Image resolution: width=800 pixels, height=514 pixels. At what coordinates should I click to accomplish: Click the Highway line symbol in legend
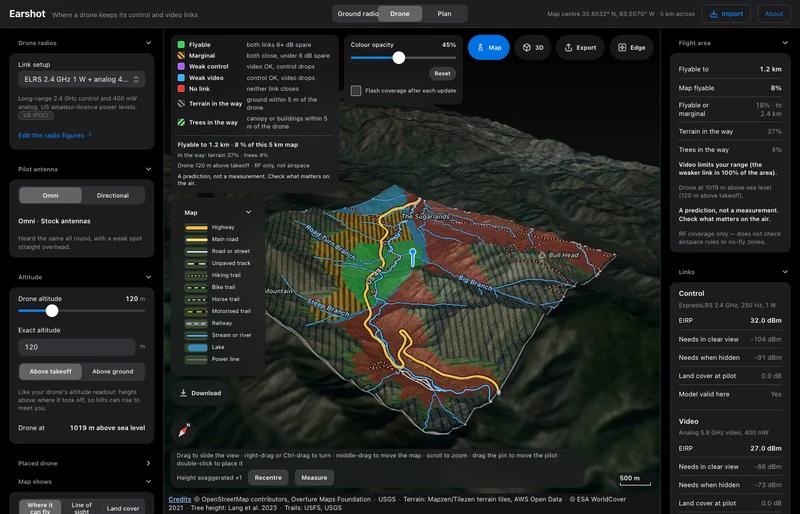(196, 227)
